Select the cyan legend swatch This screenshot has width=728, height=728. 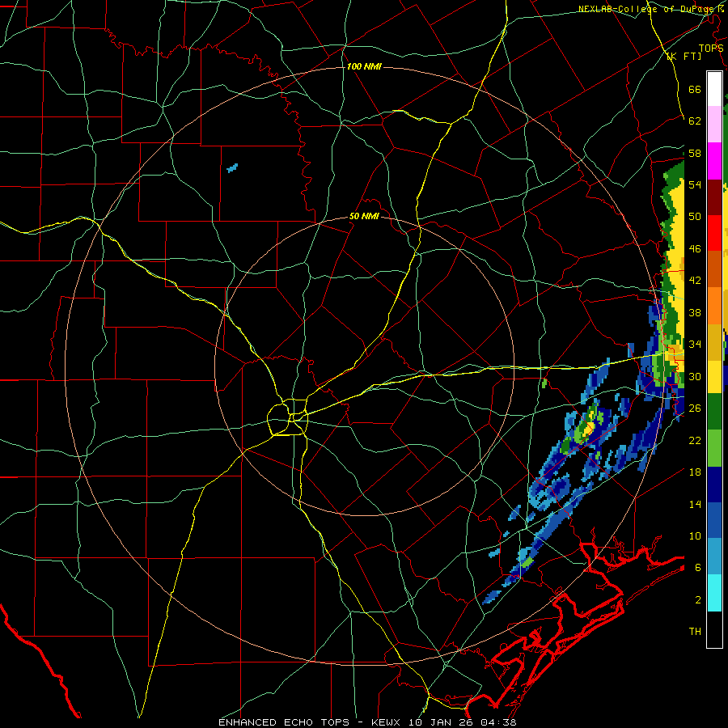(714, 593)
